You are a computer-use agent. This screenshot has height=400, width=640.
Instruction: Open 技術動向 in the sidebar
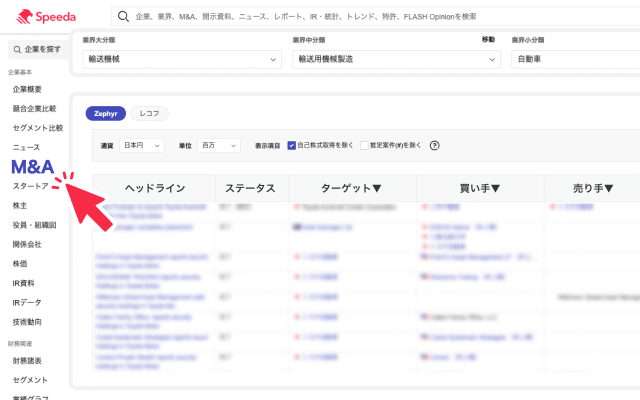27,322
